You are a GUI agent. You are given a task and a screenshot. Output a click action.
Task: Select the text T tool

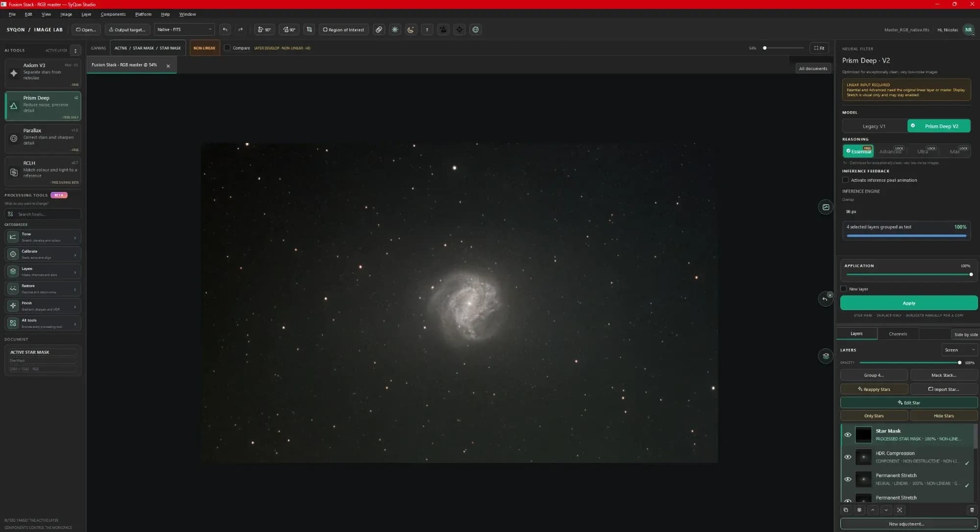(x=427, y=29)
